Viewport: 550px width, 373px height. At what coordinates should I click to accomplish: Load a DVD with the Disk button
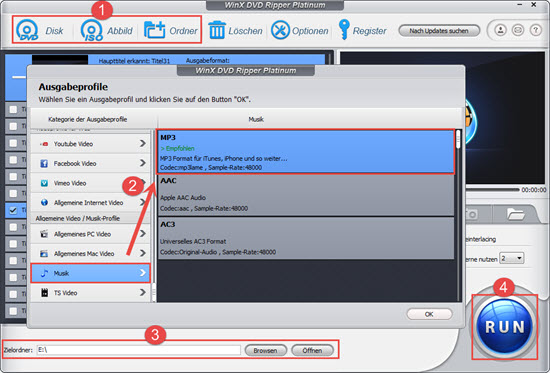(x=39, y=31)
